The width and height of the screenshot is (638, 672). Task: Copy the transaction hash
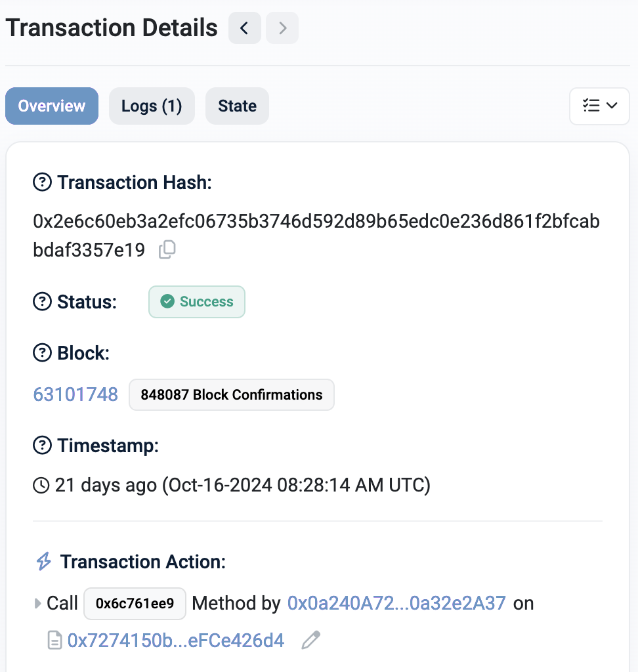pyautogui.click(x=167, y=249)
